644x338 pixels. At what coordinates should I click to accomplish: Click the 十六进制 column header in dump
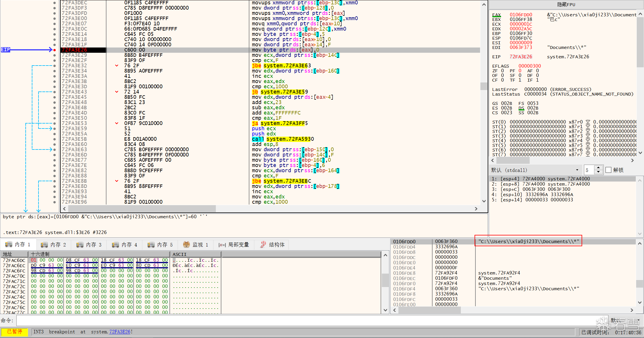[40, 254]
